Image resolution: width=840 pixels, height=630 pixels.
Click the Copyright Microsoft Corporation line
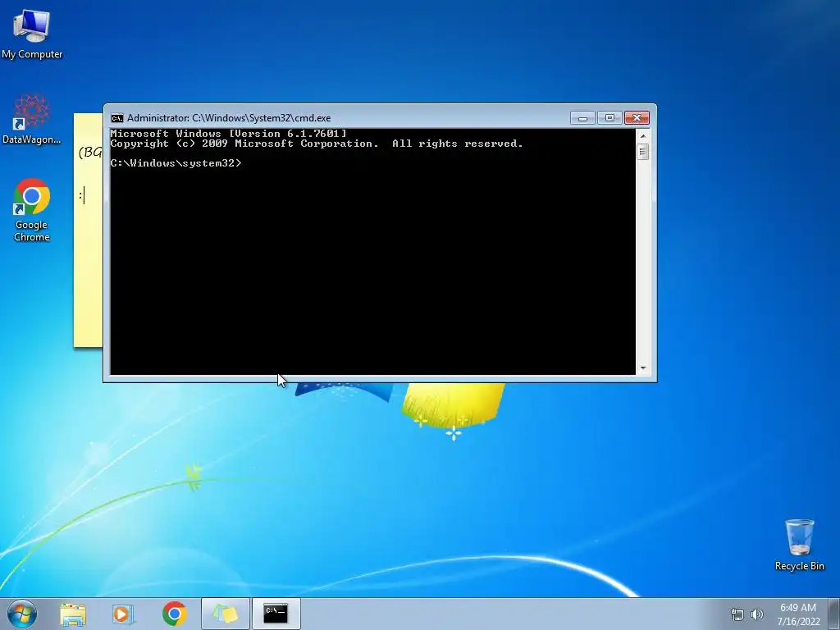(x=316, y=144)
